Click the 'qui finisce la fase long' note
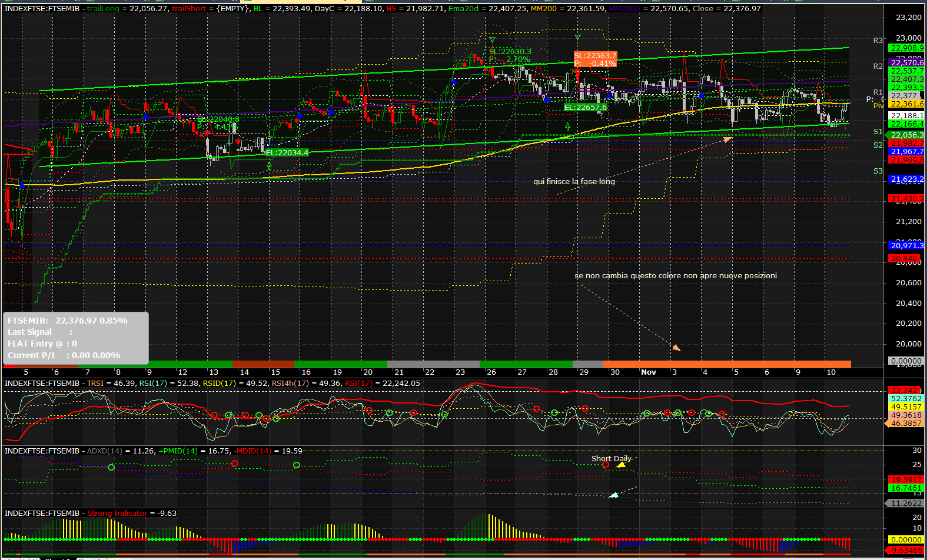The height and width of the screenshot is (560, 927). pos(574,181)
